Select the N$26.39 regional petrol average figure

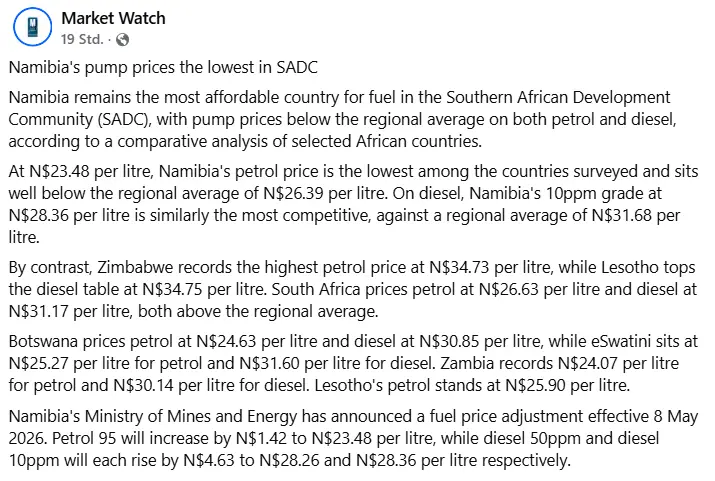pyautogui.click(x=293, y=193)
